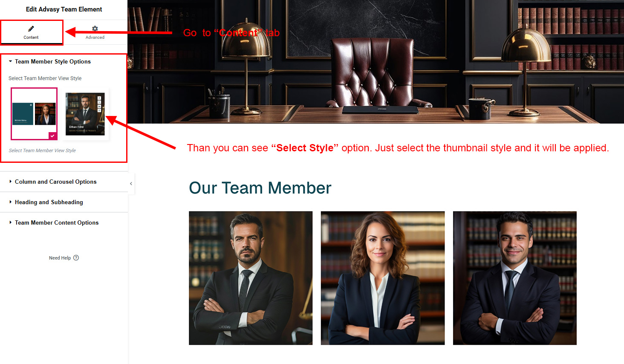Select the Ethan Ford style thumbnail
The height and width of the screenshot is (364, 624).
pyautogui.click(x=85, y=114)
